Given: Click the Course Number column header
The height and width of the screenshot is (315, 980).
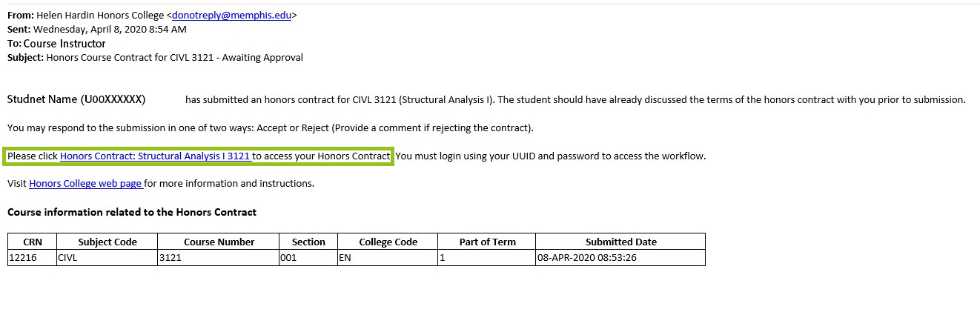Looking at the screenshot, I should [219, 242].
